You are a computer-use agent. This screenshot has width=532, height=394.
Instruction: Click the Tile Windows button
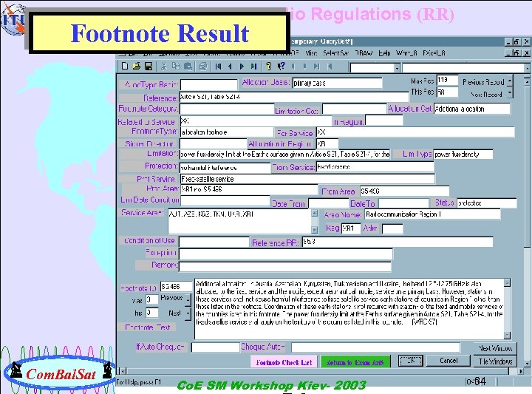pos(495,361)
